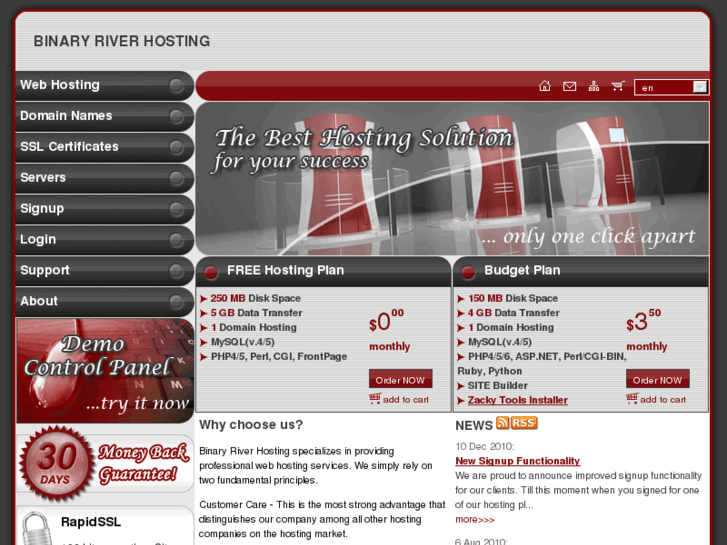Screen dimensions: 727x545
Task: Click the 'PHP4/5, Perl, CGI, FrontPage' text
Action: [279, 357]
